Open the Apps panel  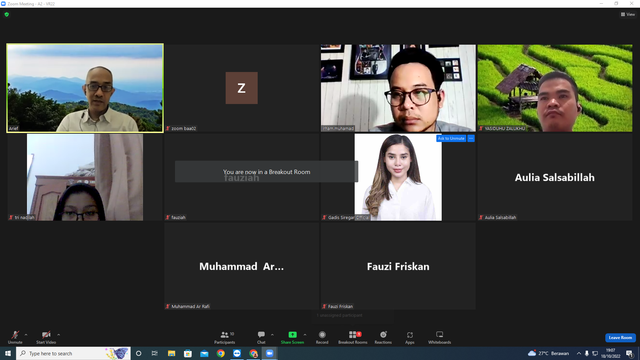coord(410,337)
